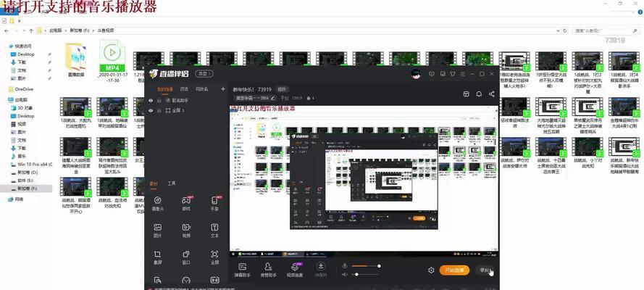This screenshot has width=644, height=290.
Task: Click the Explorer search box
Action: [606, 30]
